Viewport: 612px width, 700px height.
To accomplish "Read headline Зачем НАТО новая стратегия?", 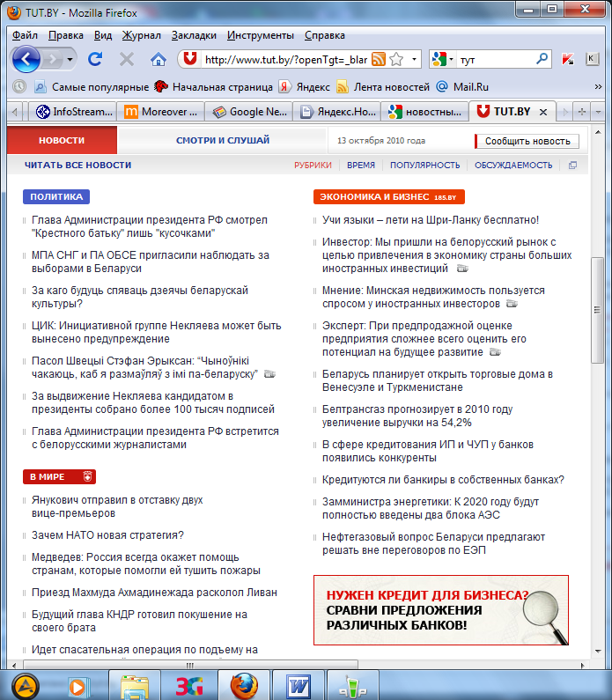I will [107, 534].
